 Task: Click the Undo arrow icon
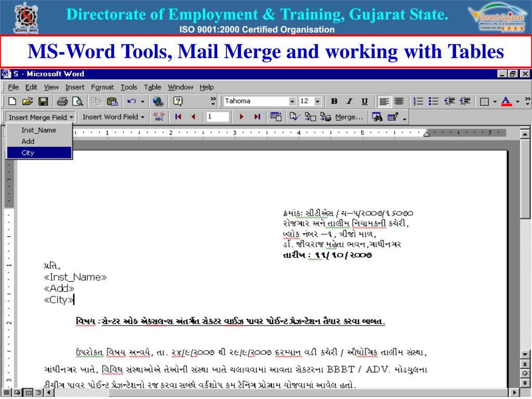tap(131, 101)
